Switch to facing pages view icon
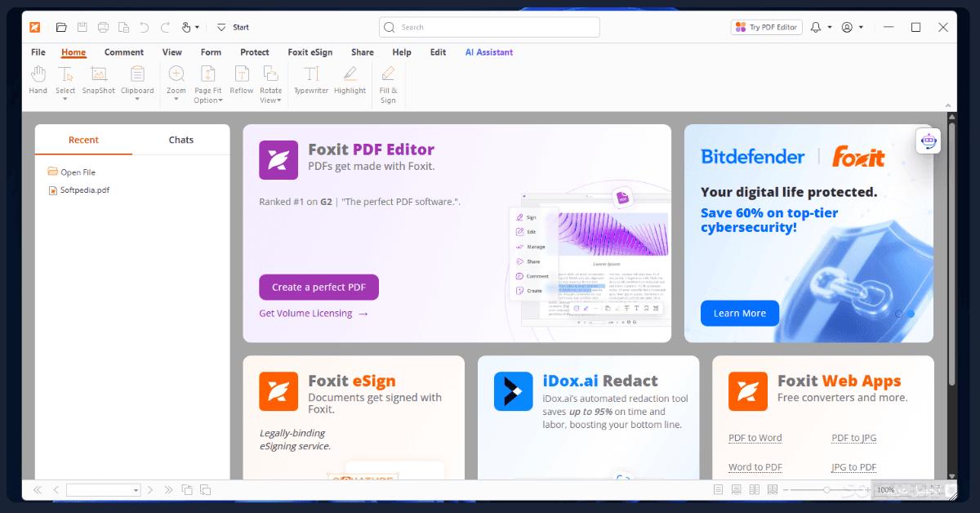980x513 pixels. 754,490
